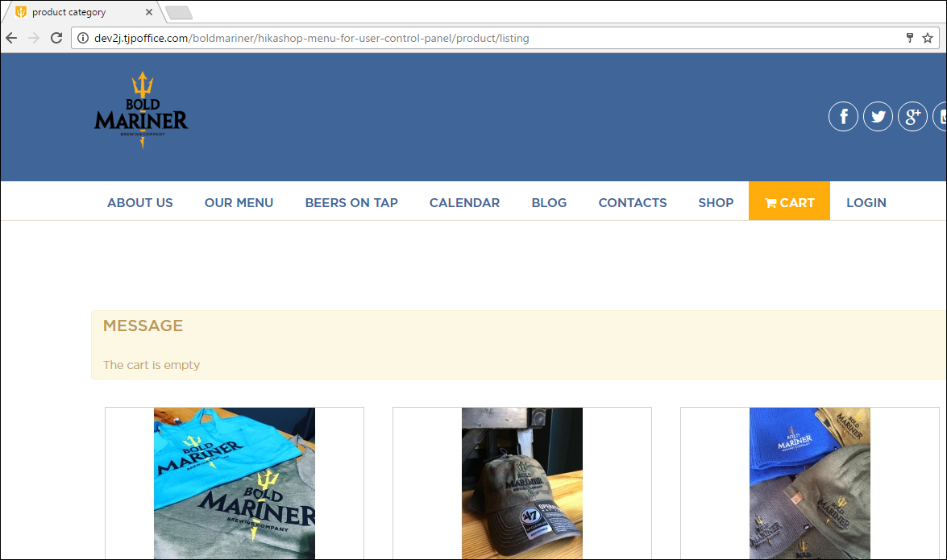Reload the page with the refresh icon

[x=56, y=38]
